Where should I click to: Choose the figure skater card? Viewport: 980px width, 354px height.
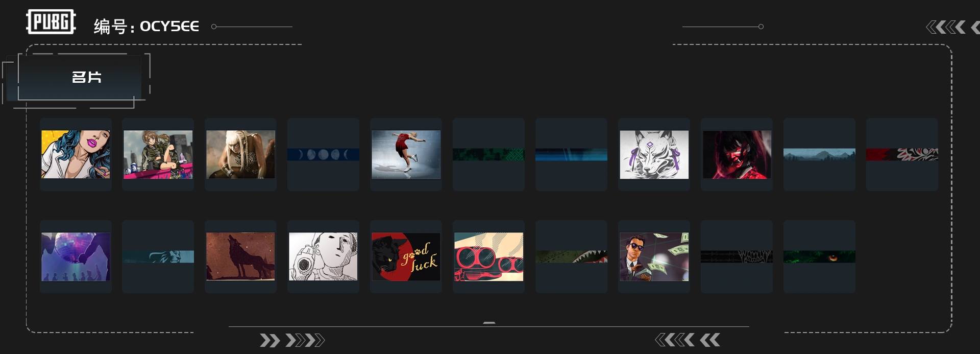(x=406, y=154)
